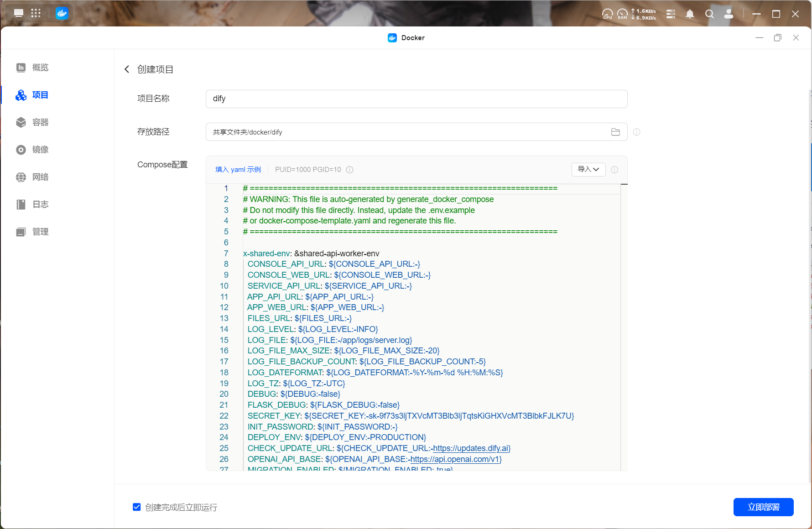Restore the Docker window size
This screenshot has height=529, width=812.
point(778,38)
